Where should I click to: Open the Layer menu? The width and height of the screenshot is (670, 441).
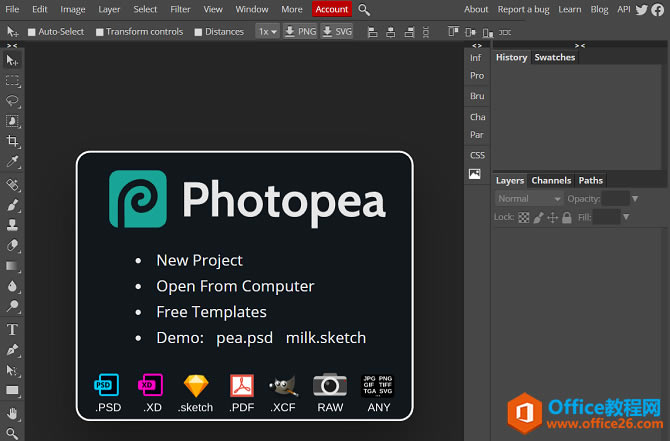109,9
